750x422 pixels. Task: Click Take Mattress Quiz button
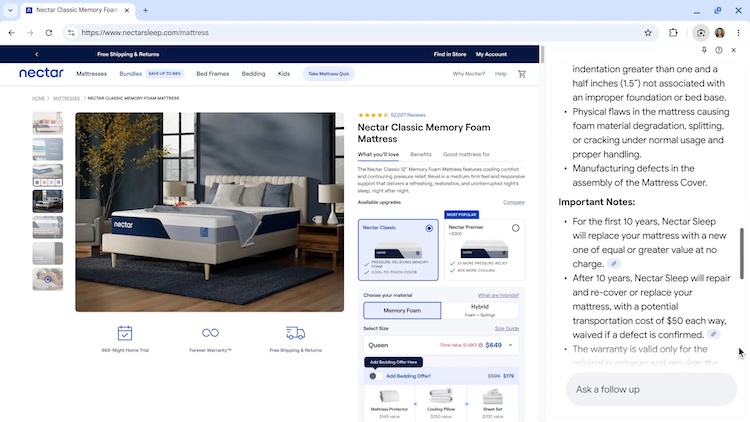(x=328, y=74)
